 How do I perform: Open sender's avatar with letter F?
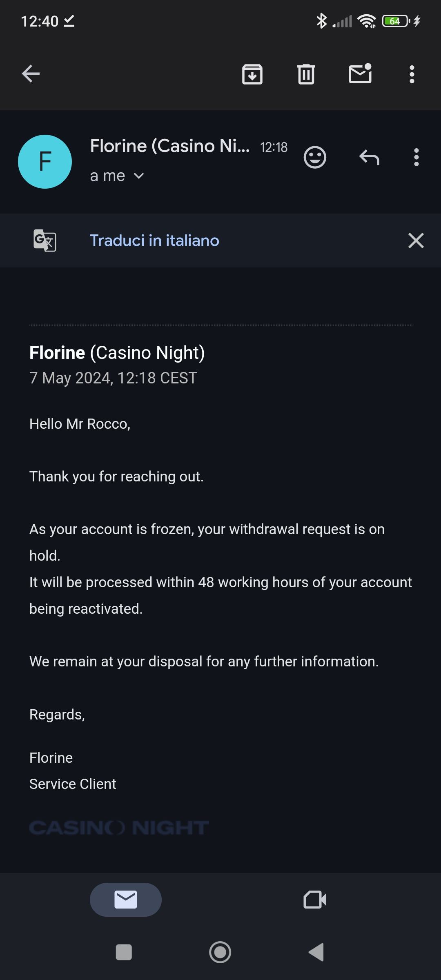(45, 162)
